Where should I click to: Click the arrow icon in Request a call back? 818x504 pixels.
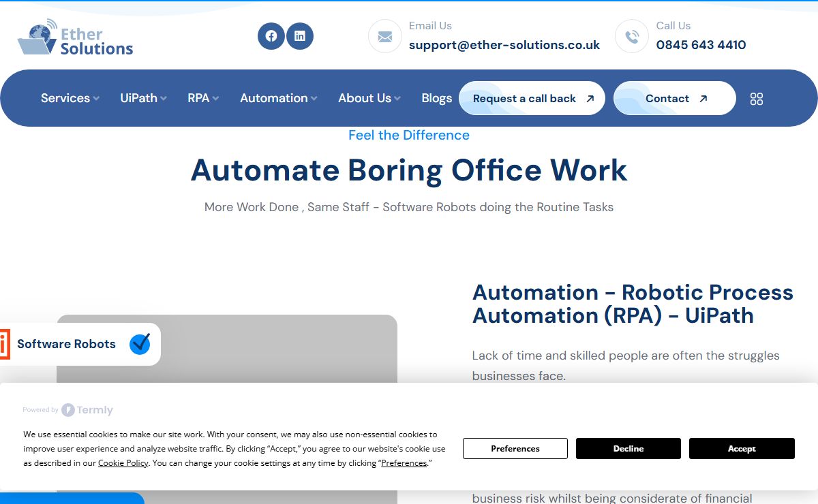coord(590,99)
